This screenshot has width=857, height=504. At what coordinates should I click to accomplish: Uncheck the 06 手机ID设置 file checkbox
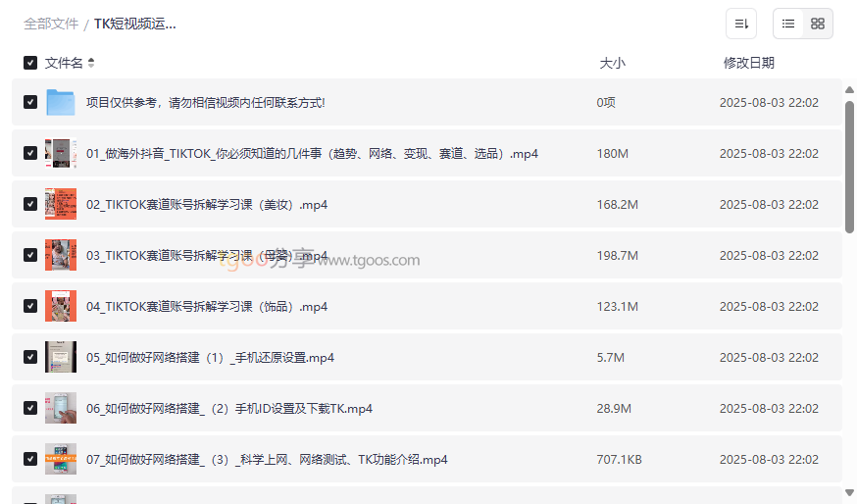pos(30,409)
